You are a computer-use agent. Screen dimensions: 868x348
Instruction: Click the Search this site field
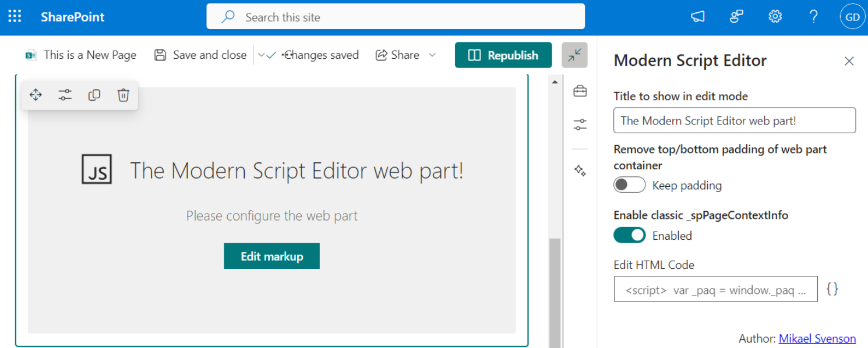pyautogui.click(x=396, y=17)
